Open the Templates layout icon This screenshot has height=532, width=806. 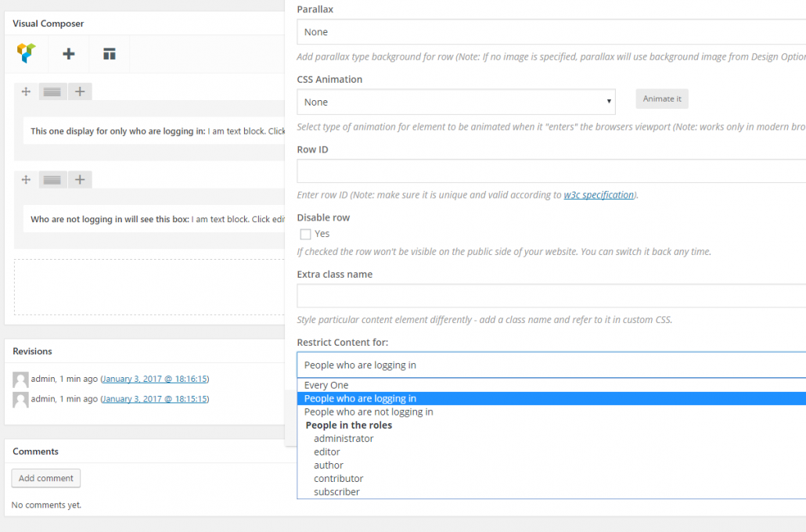[x=110, y=54]
